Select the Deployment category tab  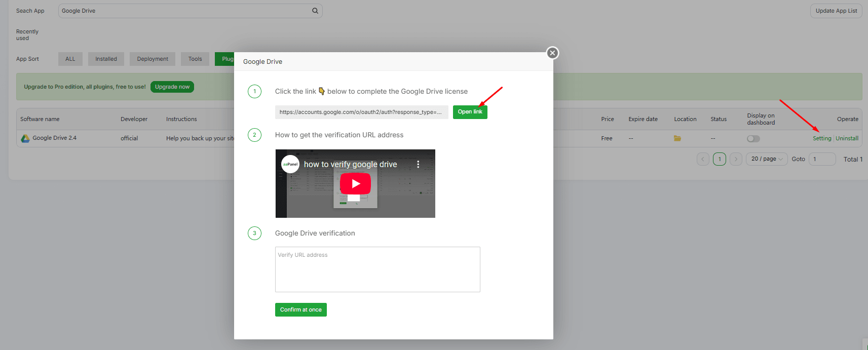click(153, 59)
